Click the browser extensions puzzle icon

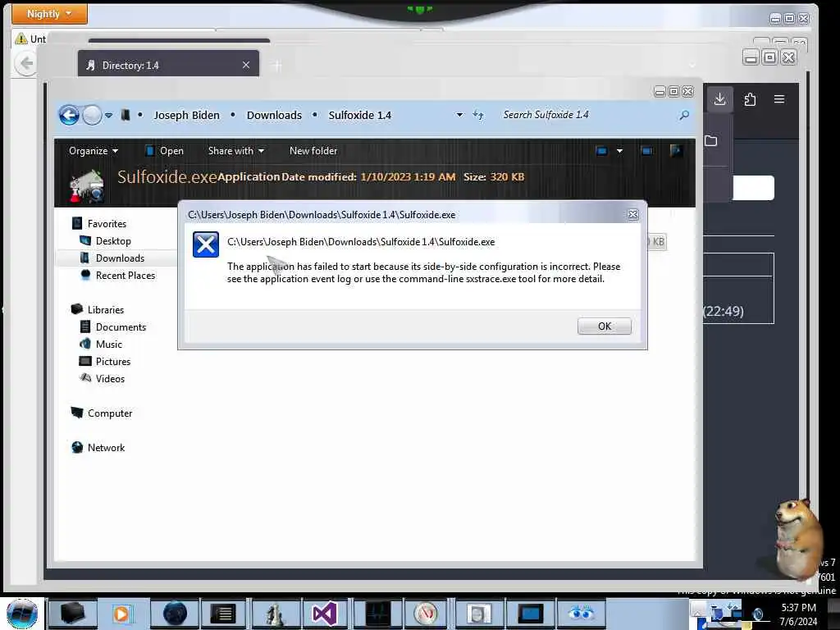point(750,99)
